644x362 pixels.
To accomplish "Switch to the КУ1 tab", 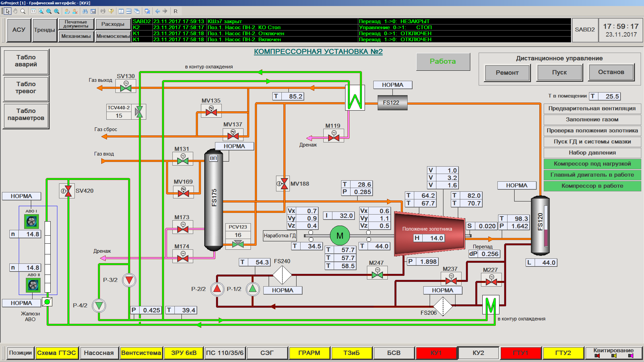I will point(436,353).
